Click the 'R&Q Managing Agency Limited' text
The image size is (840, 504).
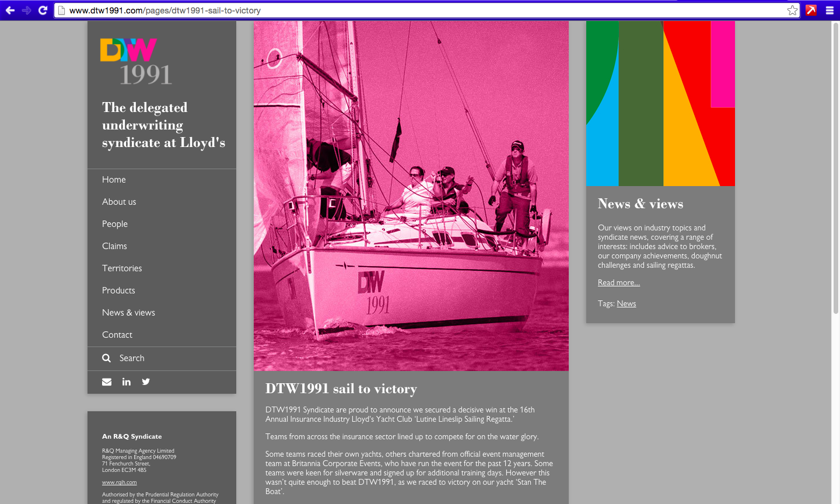(x=138, y=451)
